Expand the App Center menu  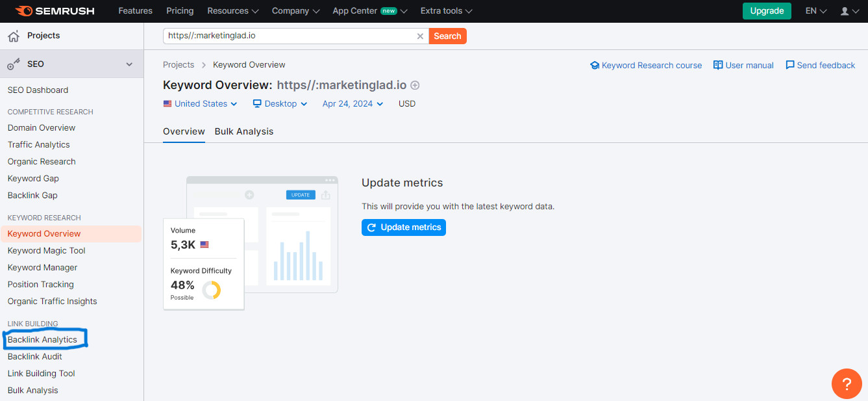pyautogui.click(x=370, y=11)
